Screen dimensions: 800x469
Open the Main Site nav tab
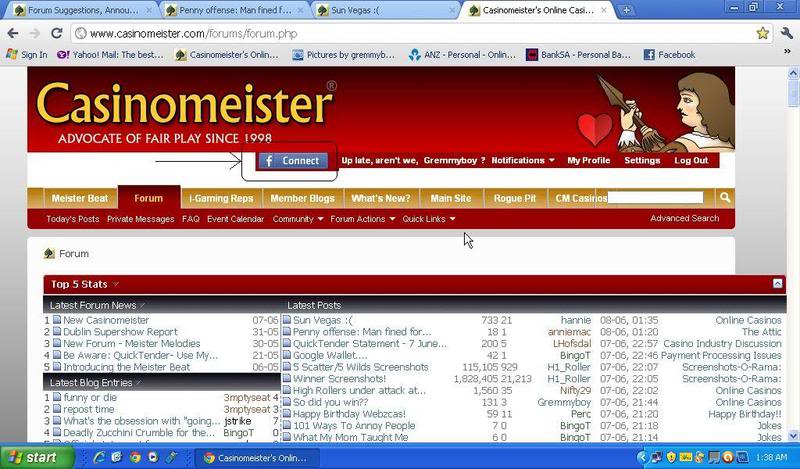pos(451,199)
